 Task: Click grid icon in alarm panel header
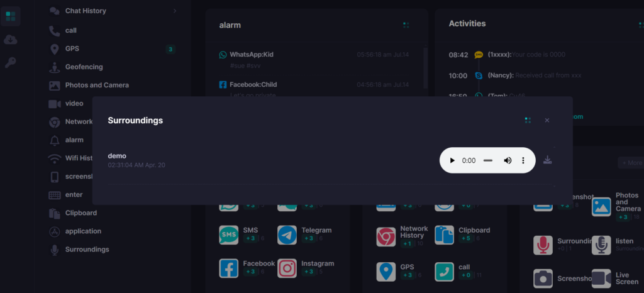point(406,25)
